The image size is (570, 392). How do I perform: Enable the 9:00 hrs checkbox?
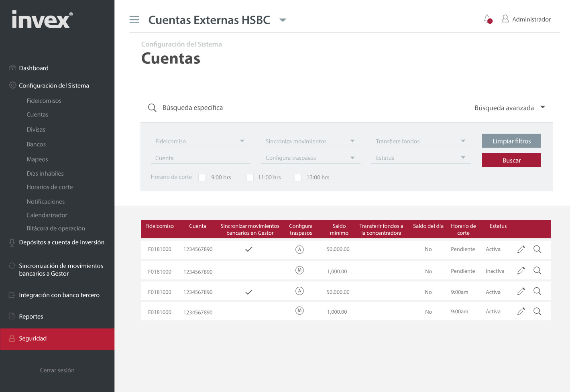(x=202, y=177)
